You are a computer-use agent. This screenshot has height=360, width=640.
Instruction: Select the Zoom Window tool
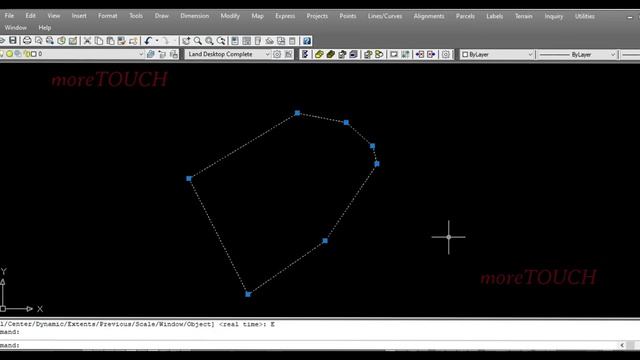209,40
